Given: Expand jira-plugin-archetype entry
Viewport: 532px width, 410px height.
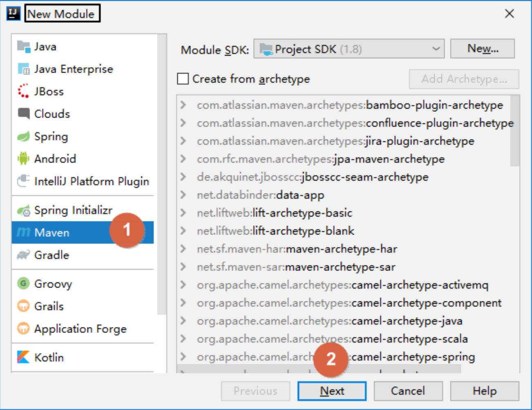Looking at the screenshot, I should 183,141.
